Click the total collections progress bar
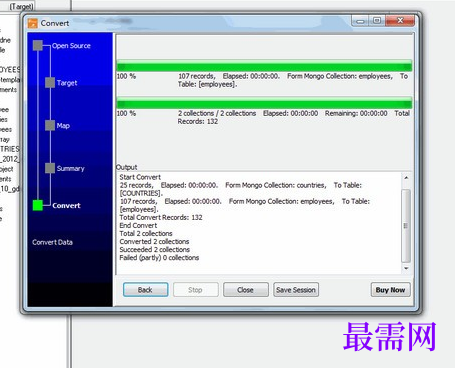This screenshot has height=368, width=455. point(264,102)
